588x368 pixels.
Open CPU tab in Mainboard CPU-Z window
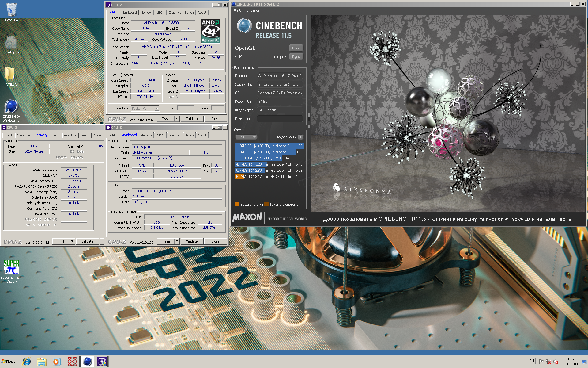113,135
